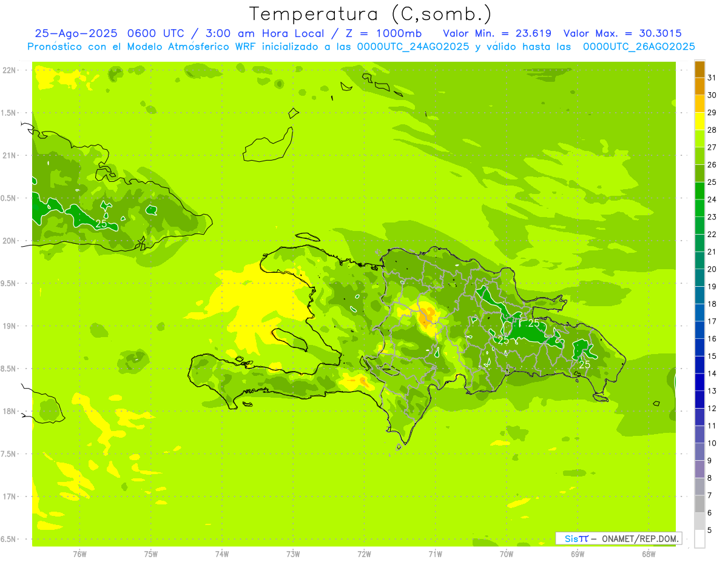Click the "70W" longitude axis label
Image resolution: width=728 pixels, height=562 pixels.
tap(507, 554)
